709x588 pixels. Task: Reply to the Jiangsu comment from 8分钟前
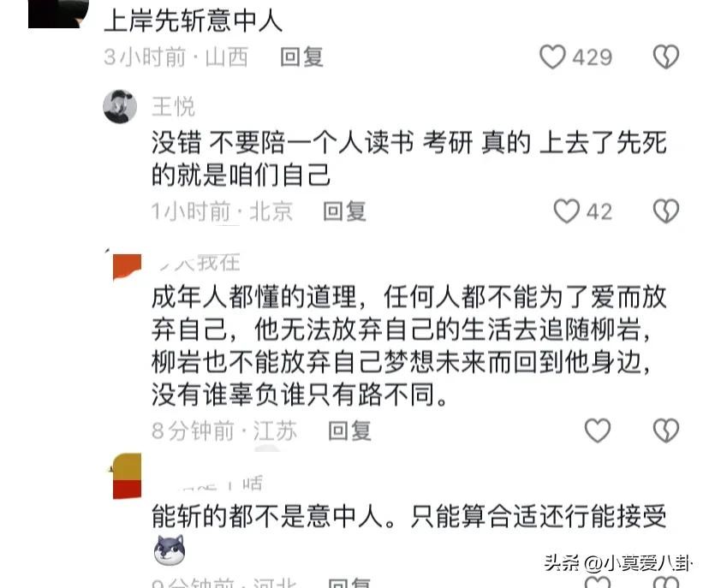pyautogui.click(x=349, y=431)
